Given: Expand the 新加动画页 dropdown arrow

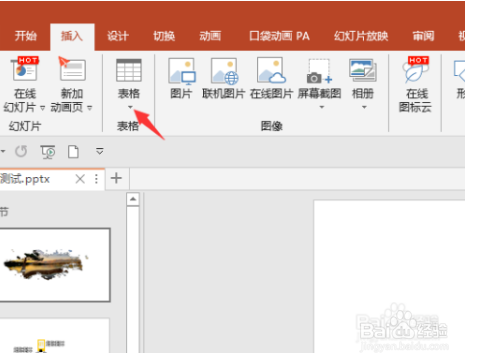Looking at the screenshot, I should (x=89, y=108).
